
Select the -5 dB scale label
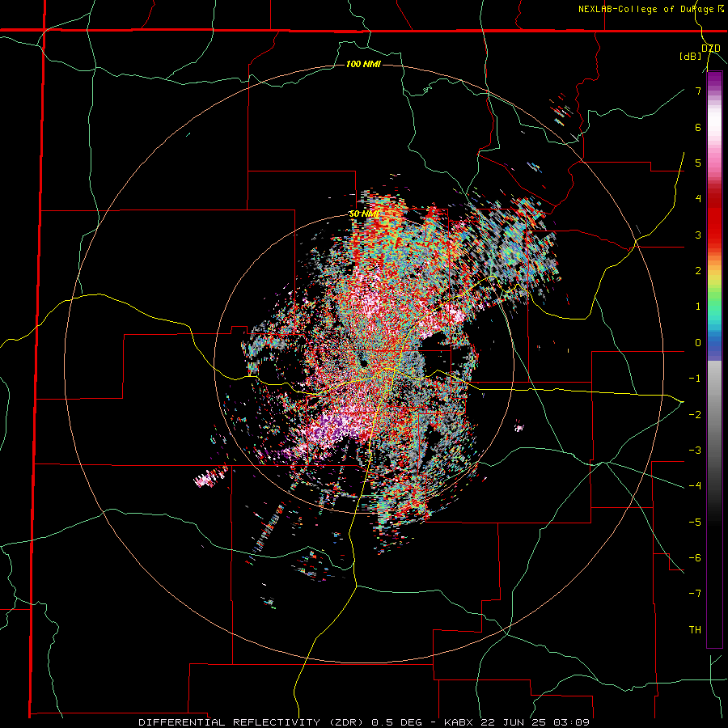[695, 522]
